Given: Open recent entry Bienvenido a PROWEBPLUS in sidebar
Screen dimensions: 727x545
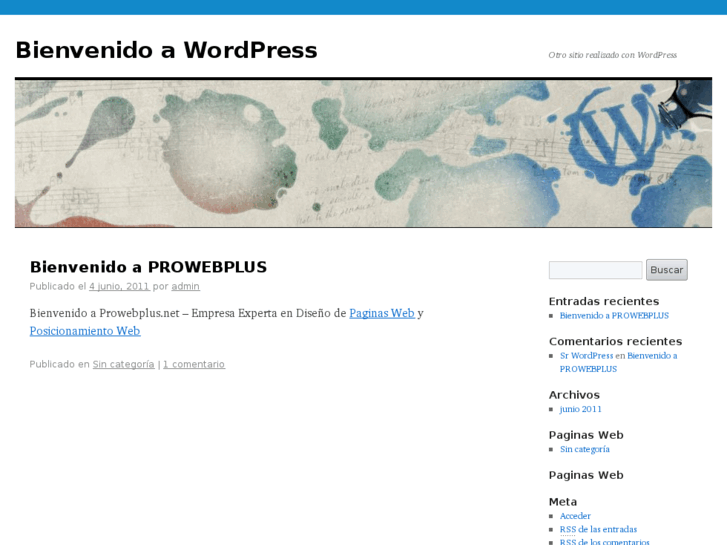Looking at the screenshot, I should click(x=614, y=315).
